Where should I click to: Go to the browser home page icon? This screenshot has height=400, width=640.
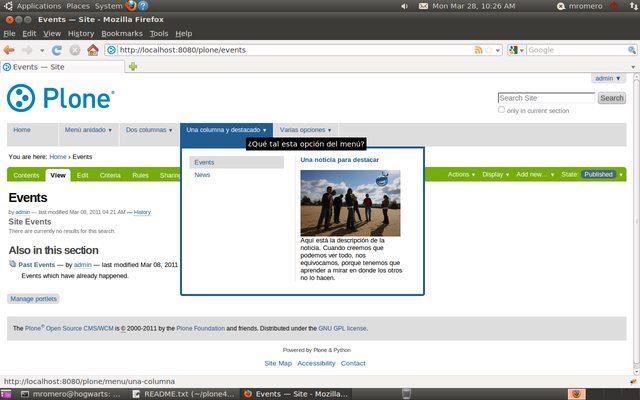pyautogui.click(x=93, y=50)
